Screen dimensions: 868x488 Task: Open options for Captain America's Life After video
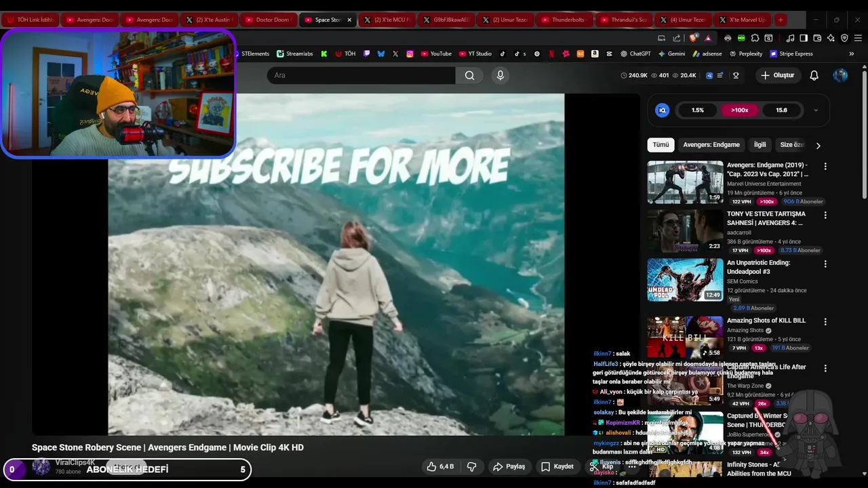pyautogui.click(x=825, y=368)
